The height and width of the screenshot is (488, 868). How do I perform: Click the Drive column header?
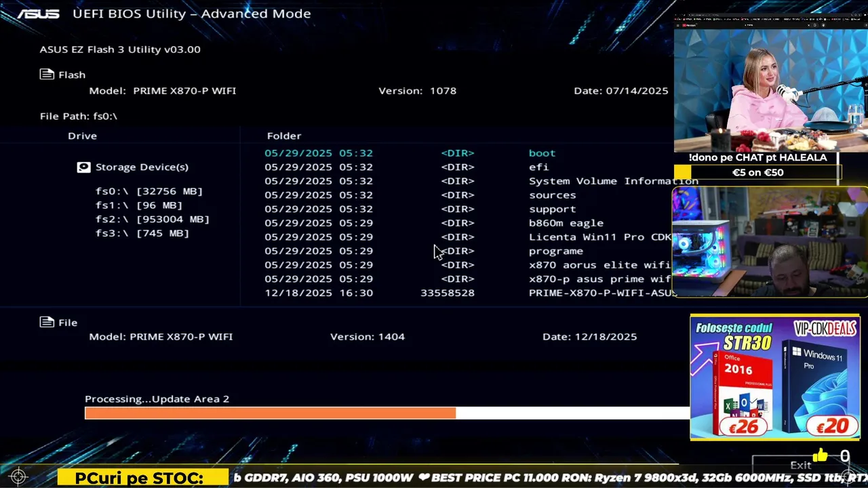click(x=82, y=136)
